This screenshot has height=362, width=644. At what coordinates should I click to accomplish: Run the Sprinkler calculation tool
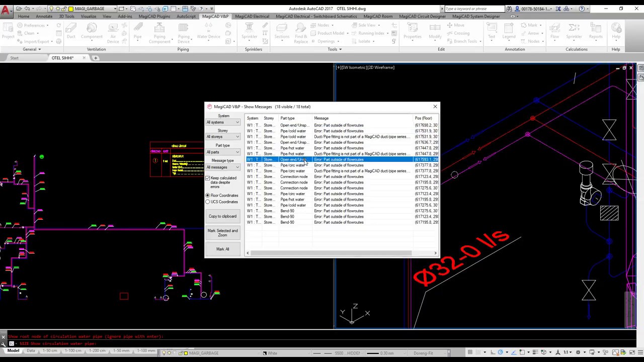(x=574, y=32)
